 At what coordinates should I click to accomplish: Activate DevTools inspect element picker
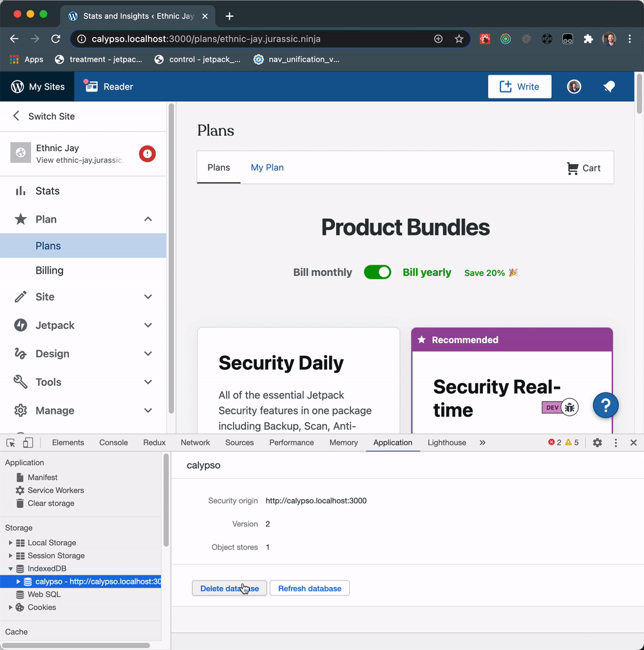click(11, 443)
